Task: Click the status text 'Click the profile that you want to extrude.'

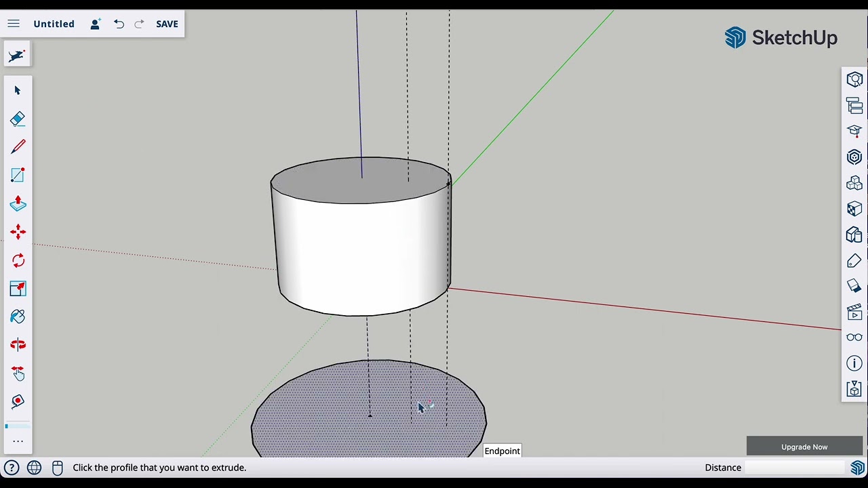Action: click(159, 468)
